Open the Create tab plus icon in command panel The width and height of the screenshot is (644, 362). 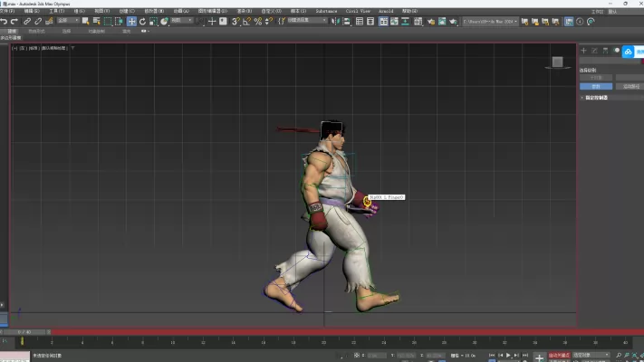[x=584, y=51]
